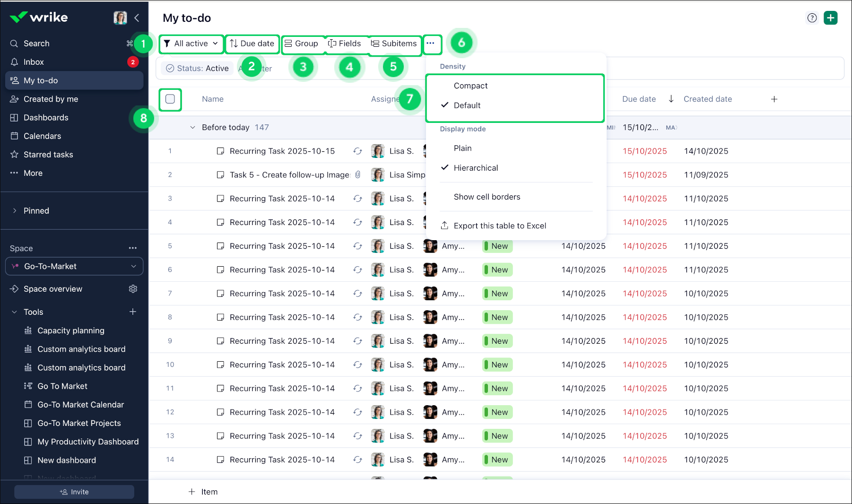Collapse the sidebar with the arrow icon
This screenshot has width=852, height=504.
point(137,18)
